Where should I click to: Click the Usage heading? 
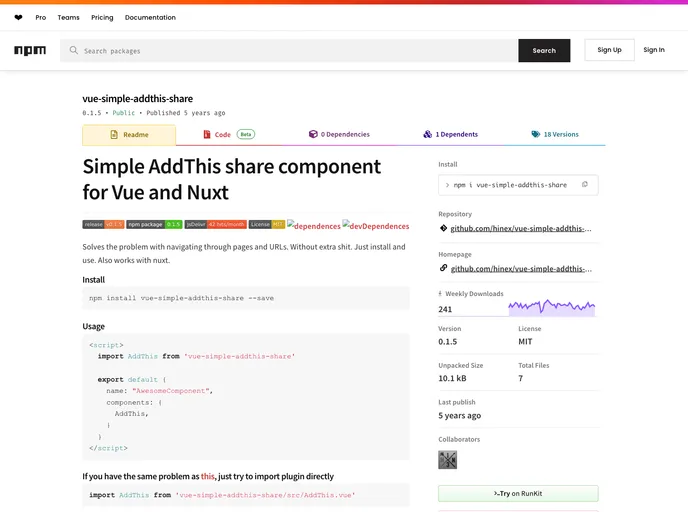click(93, 326)
